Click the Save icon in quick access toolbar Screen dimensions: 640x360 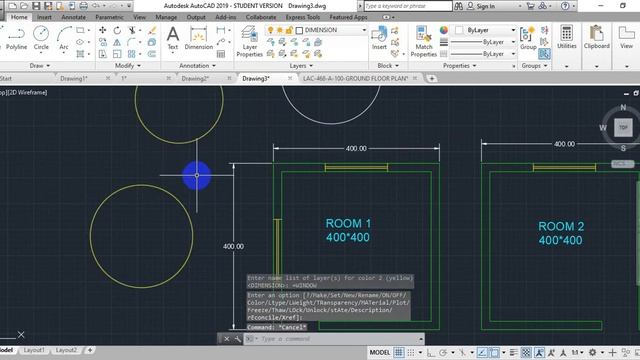coord(36,6)
